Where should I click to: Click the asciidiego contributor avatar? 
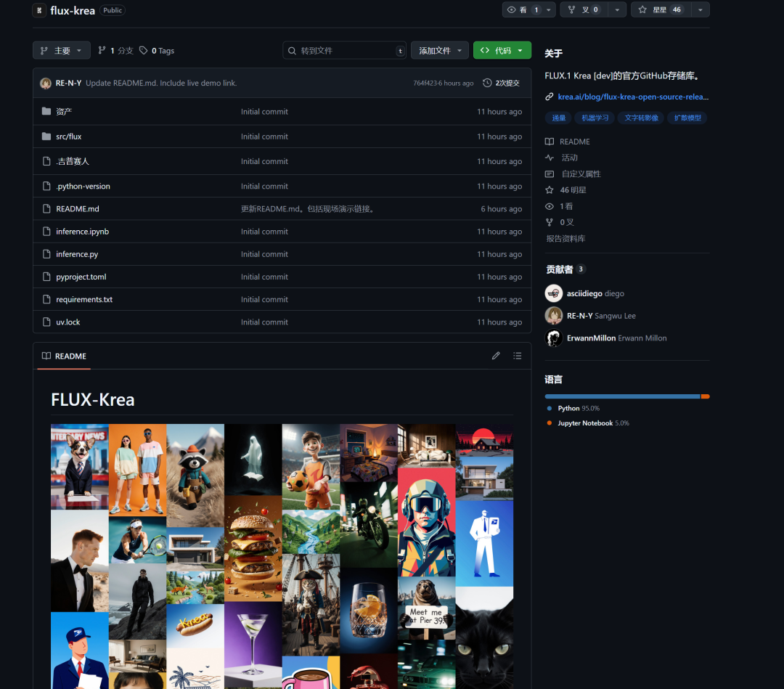553,293
